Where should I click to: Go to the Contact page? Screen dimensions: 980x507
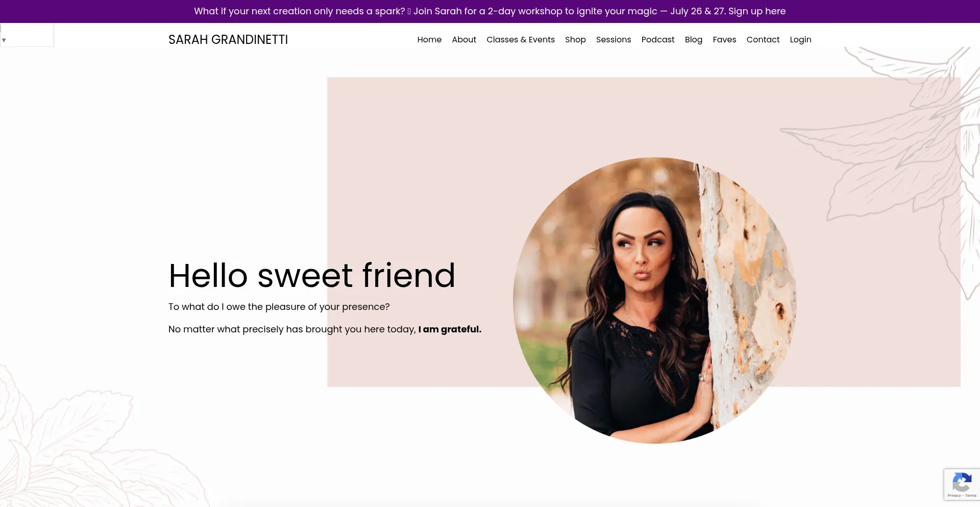click(x=763, y=39)
